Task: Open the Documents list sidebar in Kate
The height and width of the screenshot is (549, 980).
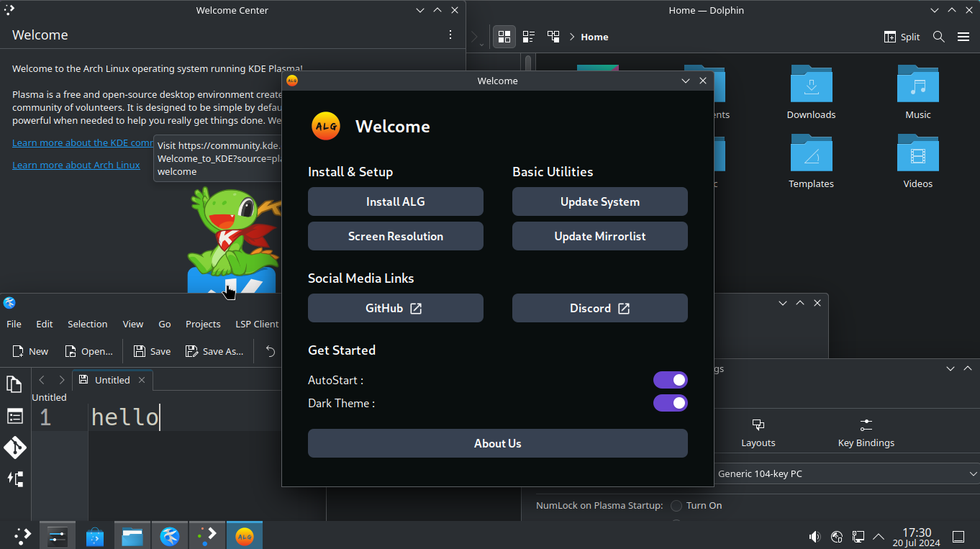Action: click(14, 384)
